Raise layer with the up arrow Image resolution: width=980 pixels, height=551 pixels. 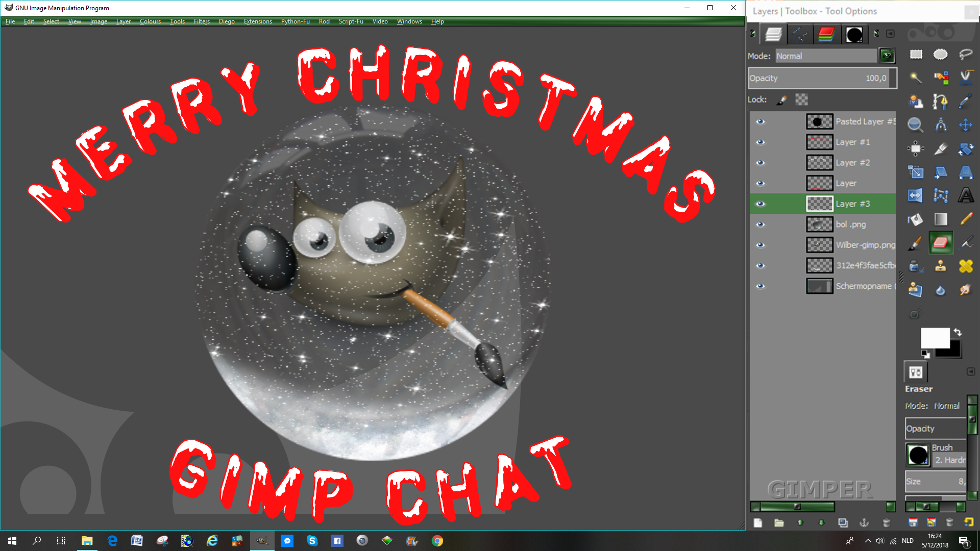800,523
